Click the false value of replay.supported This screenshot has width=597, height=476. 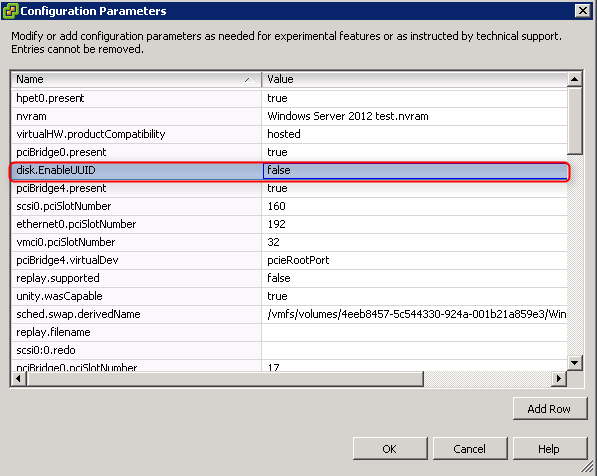[415, 278]
